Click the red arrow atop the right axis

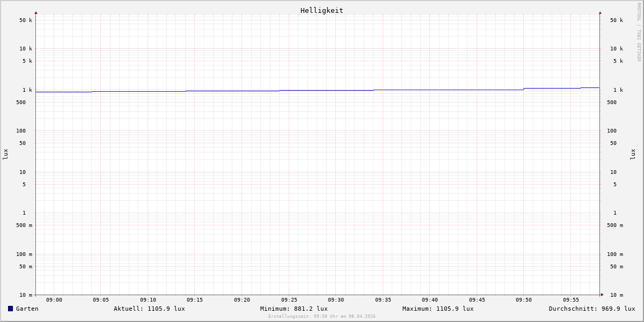[x=600, y=12]
